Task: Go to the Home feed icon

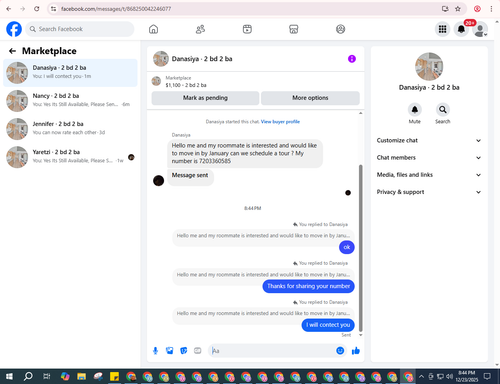Action: tap(153, 29)
